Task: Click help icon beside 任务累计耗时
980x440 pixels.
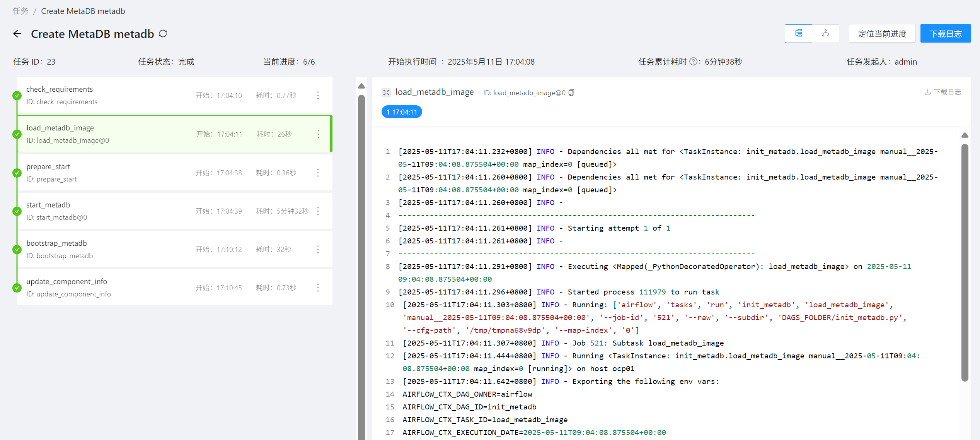Action: coord(694,62)
